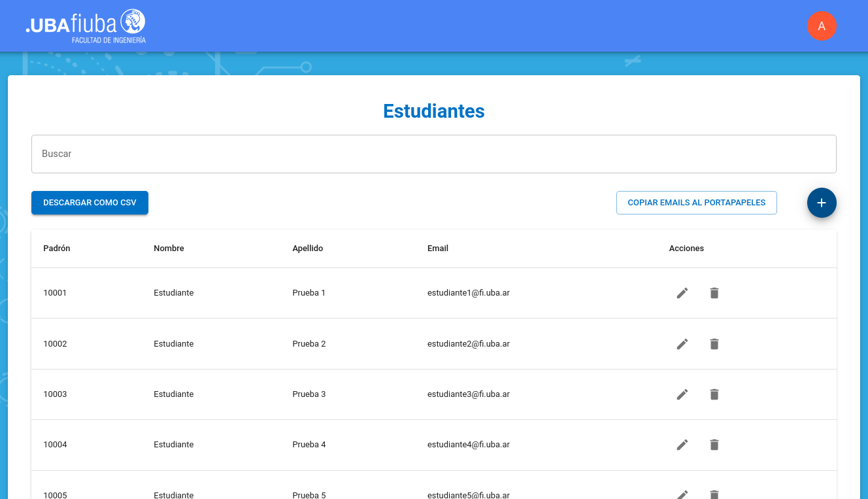Edit the Prueba 2 student row
The image size is (868, 499).
(x=682, y=344)
